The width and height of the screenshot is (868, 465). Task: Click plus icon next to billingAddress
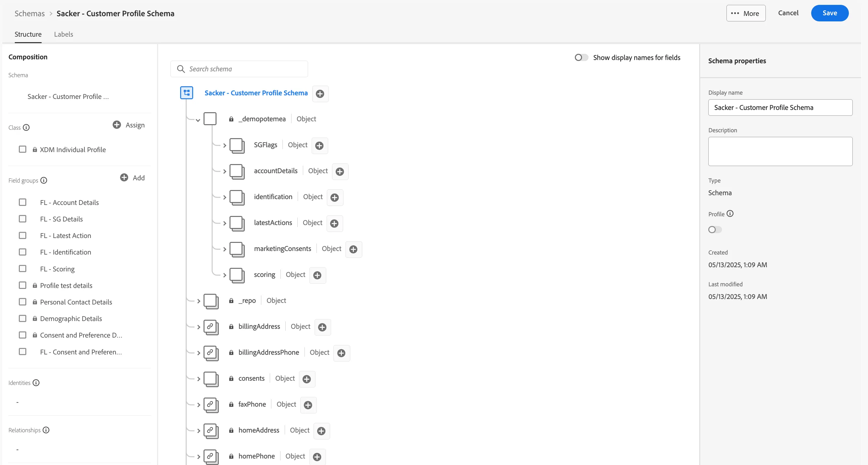(x=322, y=327)
